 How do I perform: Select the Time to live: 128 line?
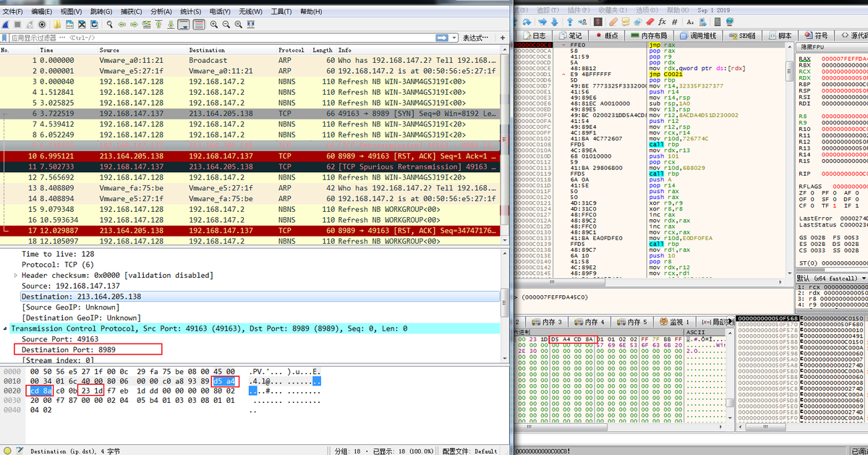coord(58,254)
